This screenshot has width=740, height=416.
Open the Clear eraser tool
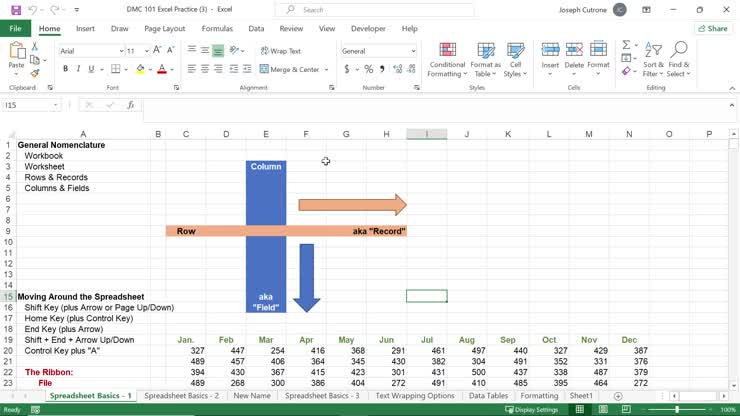pyautogui.click(x=626, y=71)
